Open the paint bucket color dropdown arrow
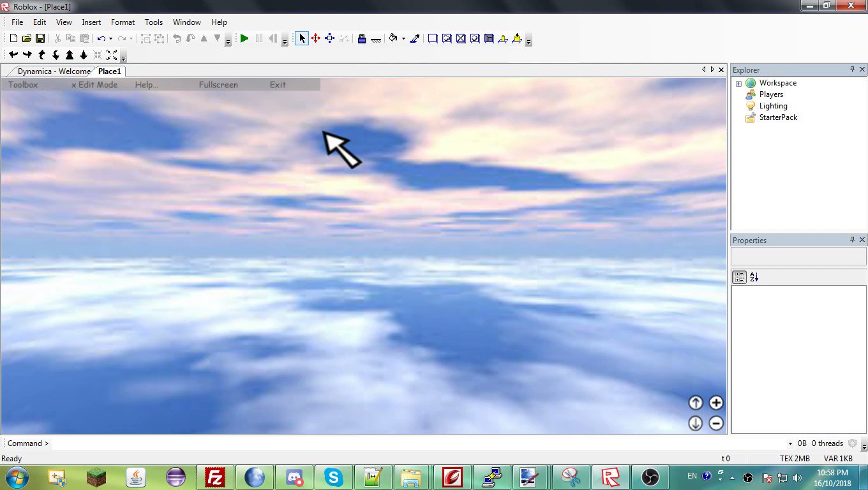 [403, 38]
